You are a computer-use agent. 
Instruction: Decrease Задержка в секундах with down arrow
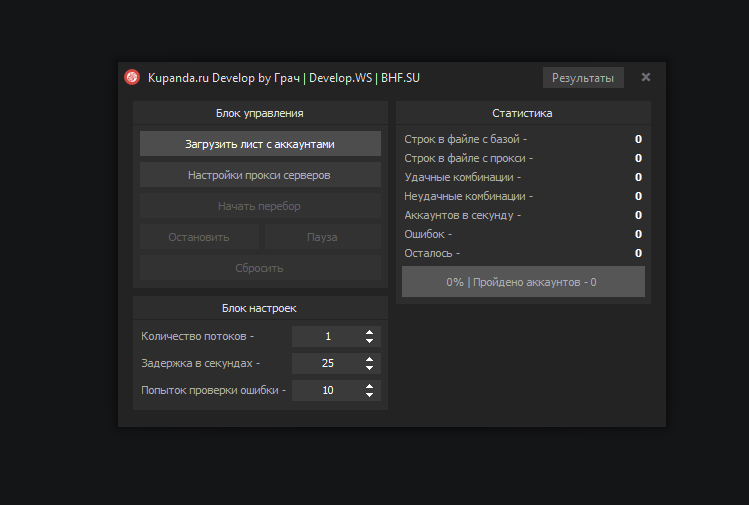point(369,368)
